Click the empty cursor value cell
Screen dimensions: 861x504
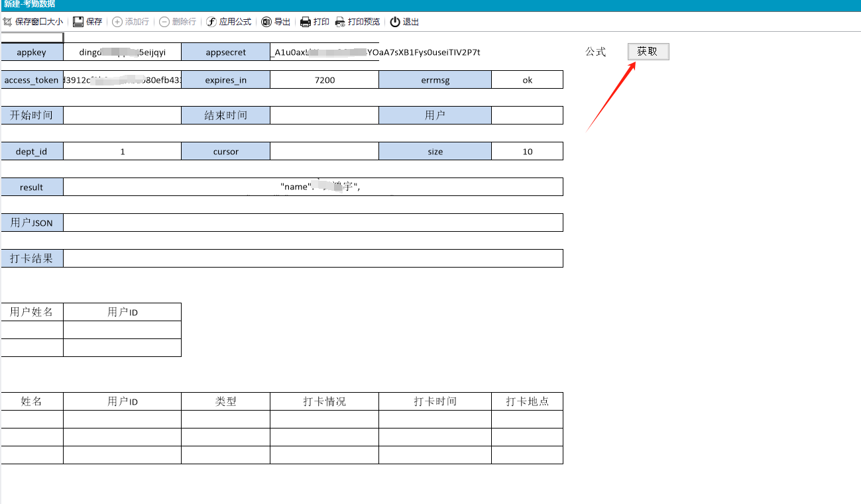[x=324, y=151]
